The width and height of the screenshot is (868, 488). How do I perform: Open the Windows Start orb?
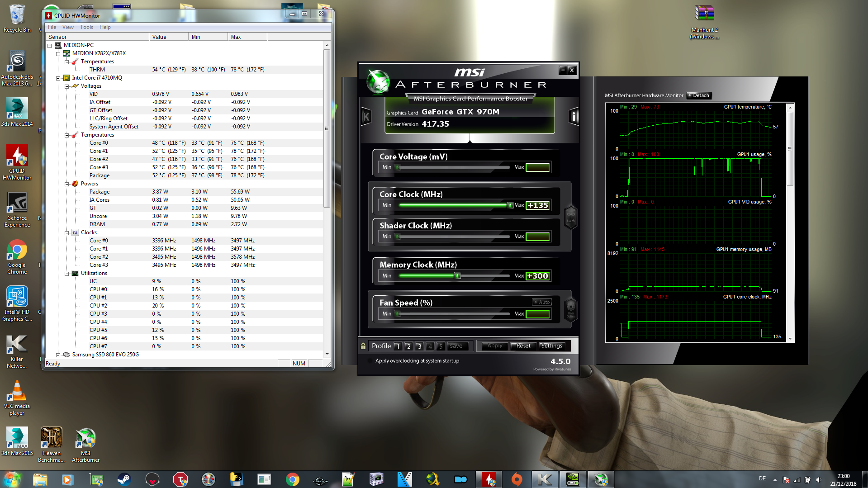(x=12, y=479)
